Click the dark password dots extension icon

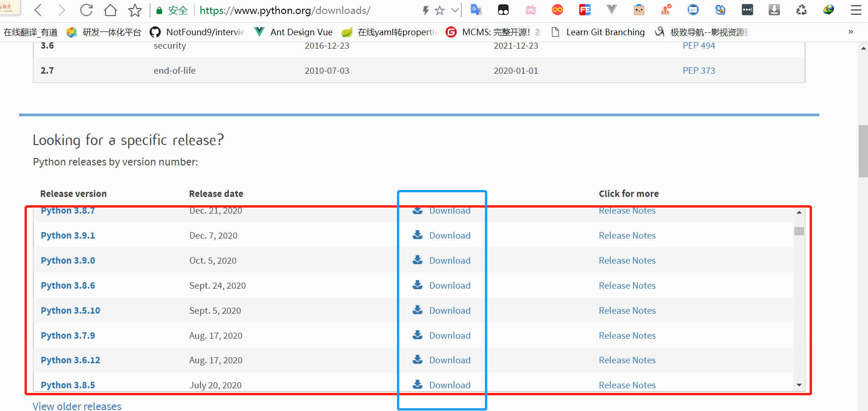pyautogui.click(x=748, y=10)
